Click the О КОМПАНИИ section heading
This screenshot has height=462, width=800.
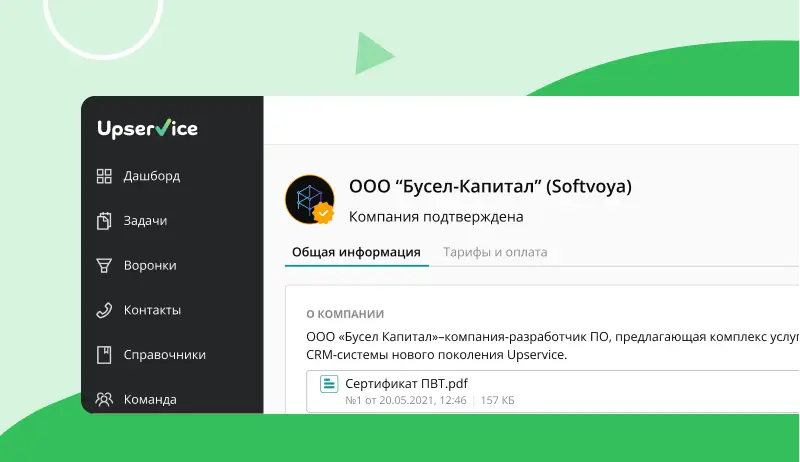[x=345, y=314]
